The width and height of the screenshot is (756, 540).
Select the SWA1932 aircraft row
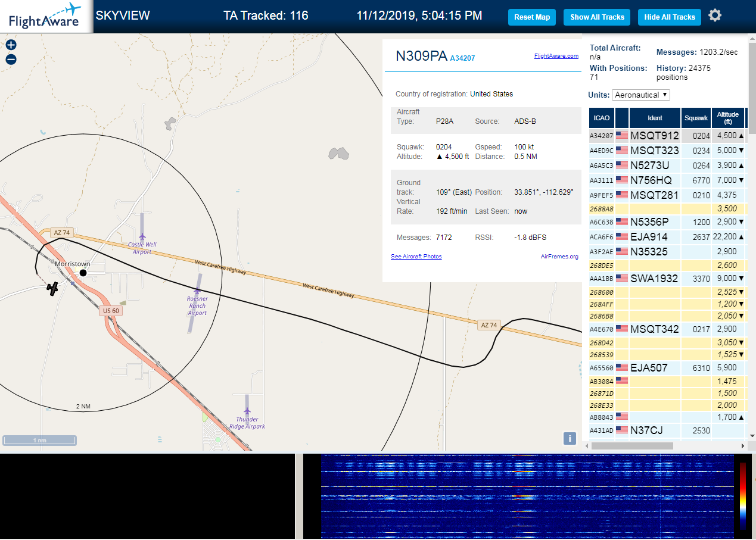667,279
